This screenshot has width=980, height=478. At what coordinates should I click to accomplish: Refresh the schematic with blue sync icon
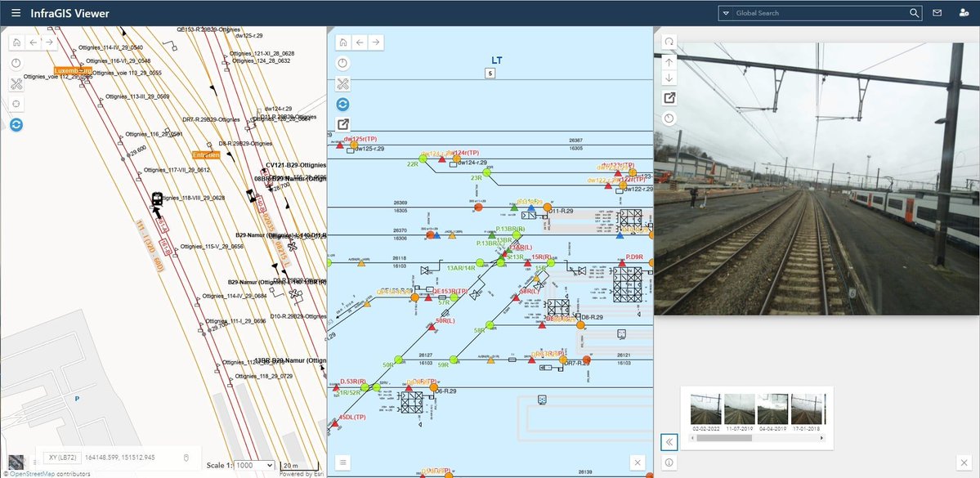(x=342, y=105)
